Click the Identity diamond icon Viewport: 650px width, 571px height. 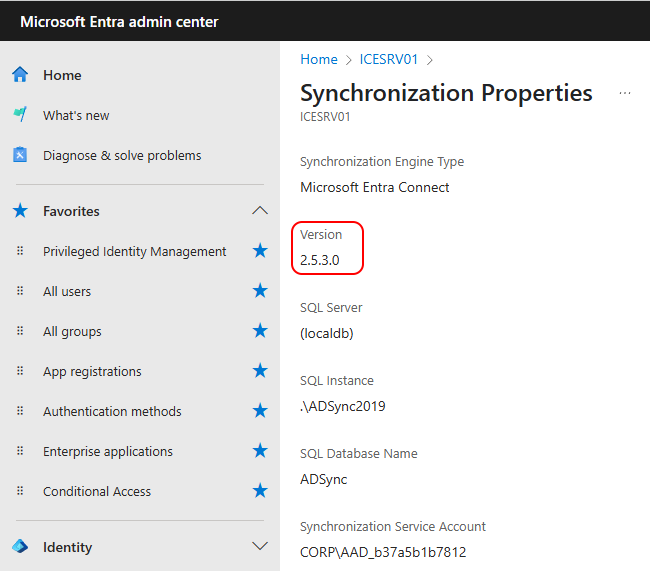click(x=20, y=547)
